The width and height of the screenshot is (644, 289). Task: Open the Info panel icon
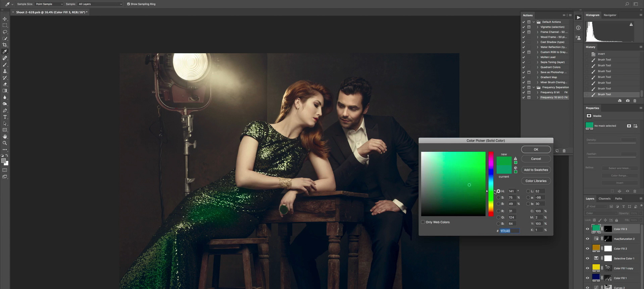point(578,28)
